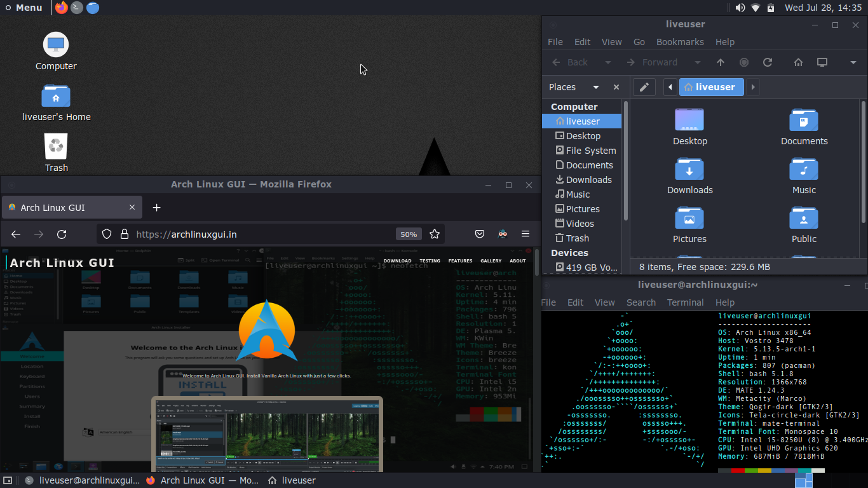Screen dimensions: 868x488
Task: Reload the current folder in file manager
Action: click(767, 62)
